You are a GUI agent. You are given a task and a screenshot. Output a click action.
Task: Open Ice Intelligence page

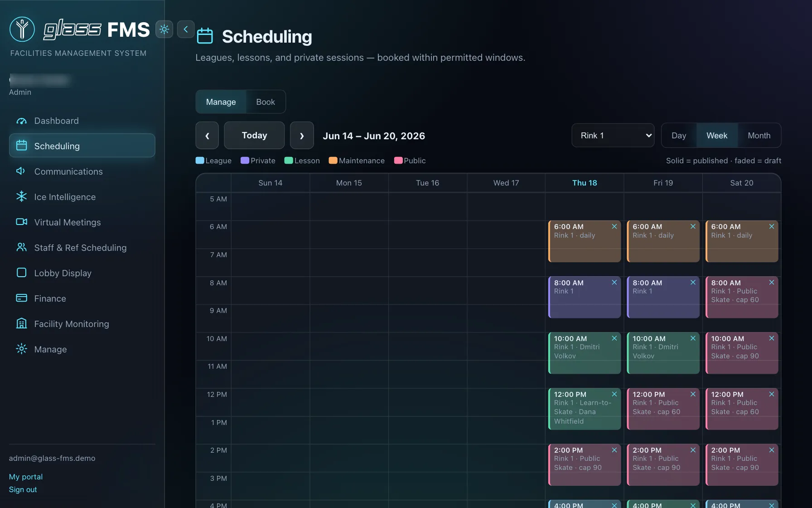pyautogui.click(x=82, y=197)
